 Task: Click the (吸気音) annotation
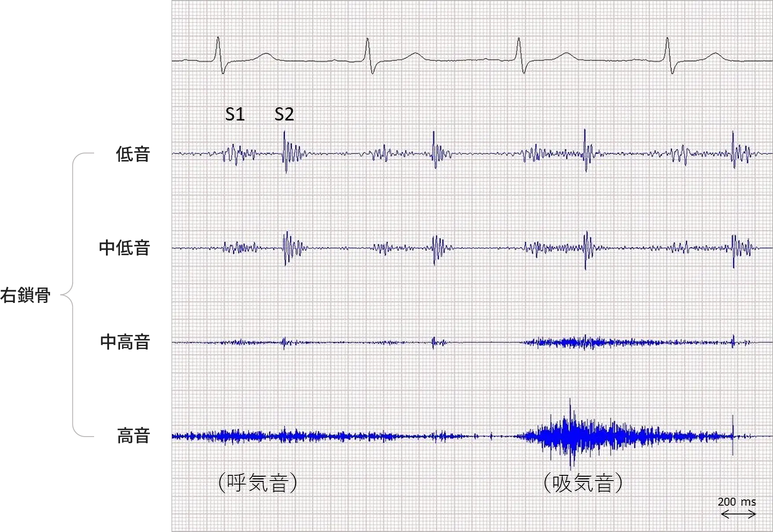click(x=583, y=483)
